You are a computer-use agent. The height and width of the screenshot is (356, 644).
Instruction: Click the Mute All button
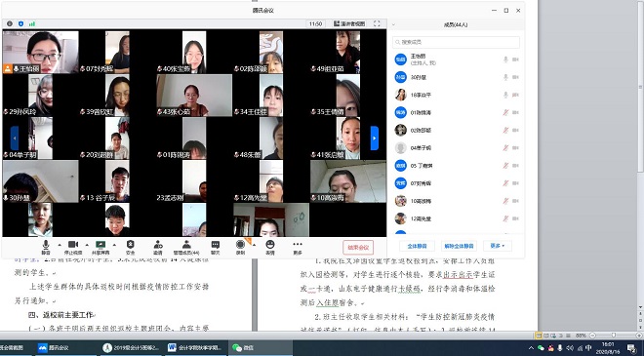tap(417, 246)
